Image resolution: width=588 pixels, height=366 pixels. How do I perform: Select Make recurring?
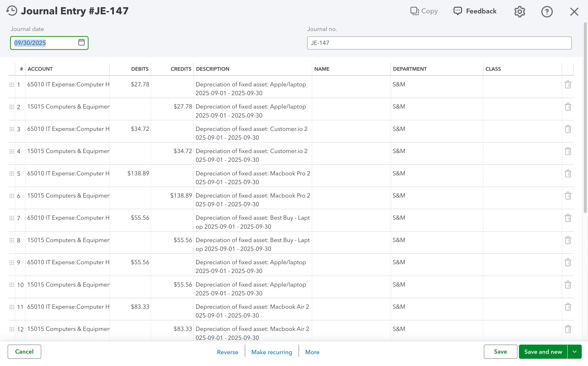(271, 352)
